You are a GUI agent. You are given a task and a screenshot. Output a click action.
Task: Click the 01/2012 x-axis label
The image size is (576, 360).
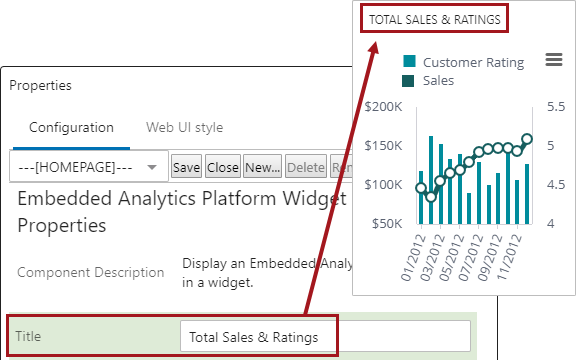pos(413,258)
